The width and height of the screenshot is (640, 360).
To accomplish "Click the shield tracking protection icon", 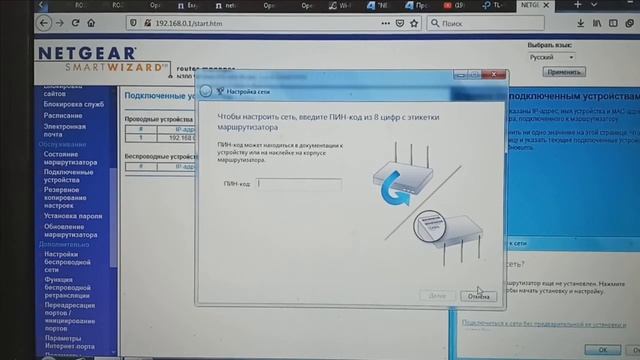I will pos(133,23).
